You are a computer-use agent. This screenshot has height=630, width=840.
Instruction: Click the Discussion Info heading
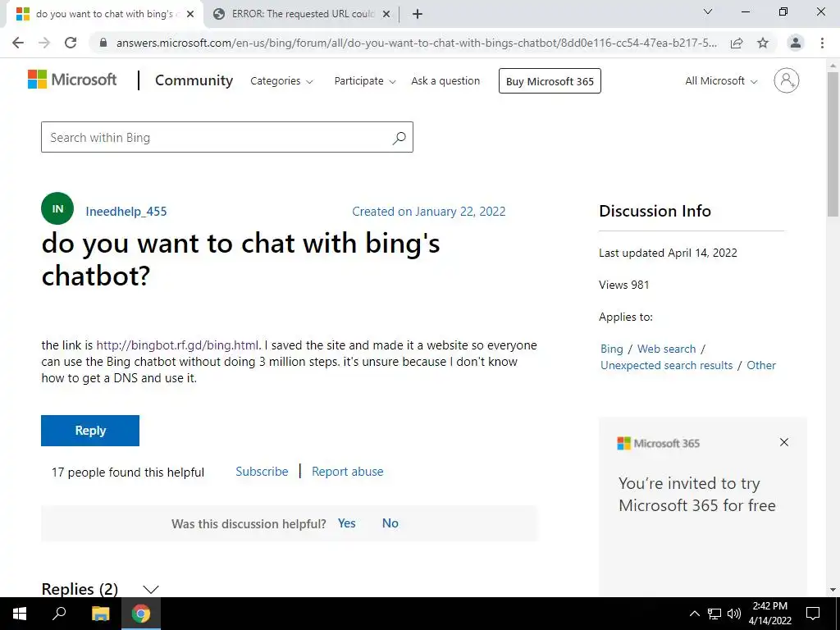[655, 211]
